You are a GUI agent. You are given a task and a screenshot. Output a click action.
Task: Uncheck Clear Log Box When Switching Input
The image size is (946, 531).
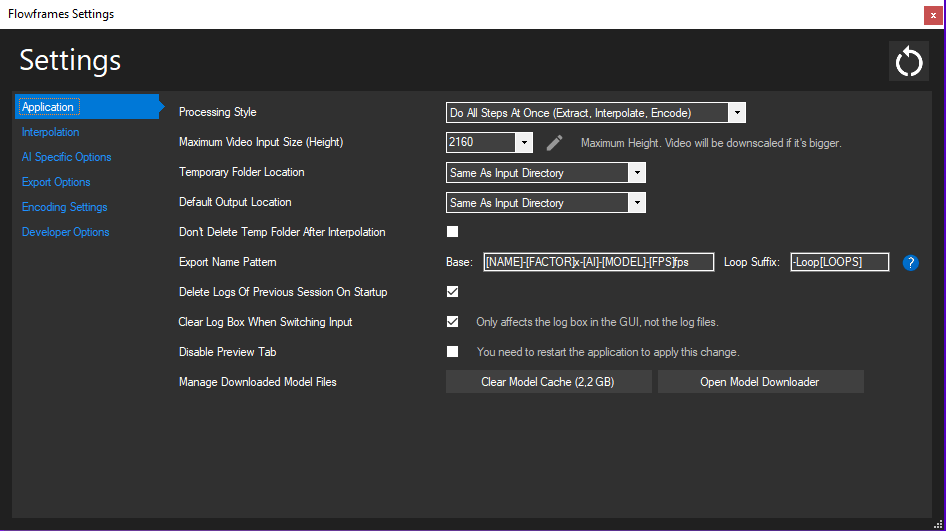(x=452, y=322)
